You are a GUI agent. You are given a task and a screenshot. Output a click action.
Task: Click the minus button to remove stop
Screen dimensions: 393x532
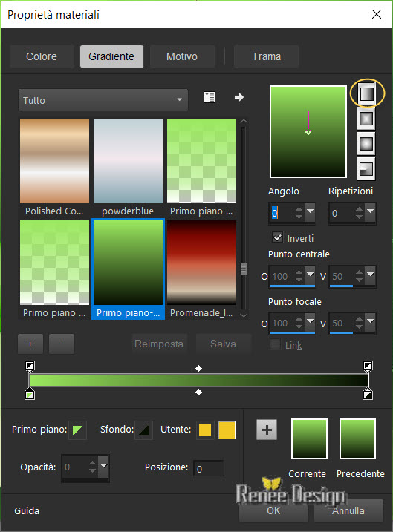point(61,344)
